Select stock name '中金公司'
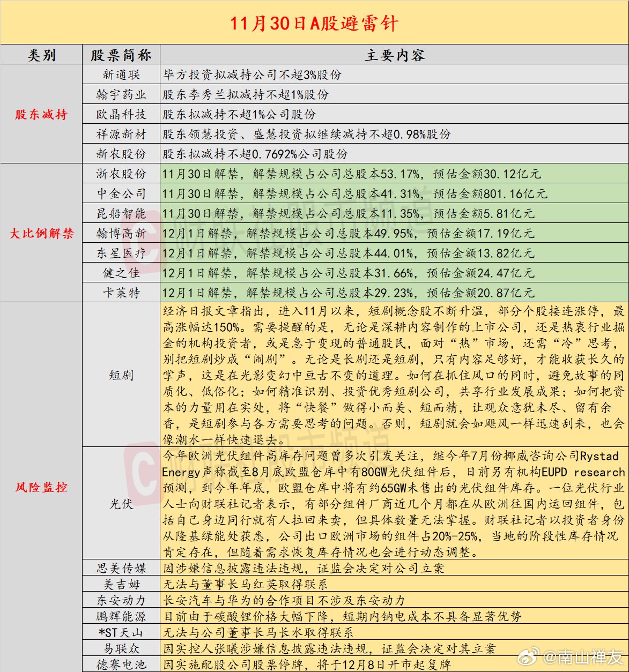 [121, 193]
